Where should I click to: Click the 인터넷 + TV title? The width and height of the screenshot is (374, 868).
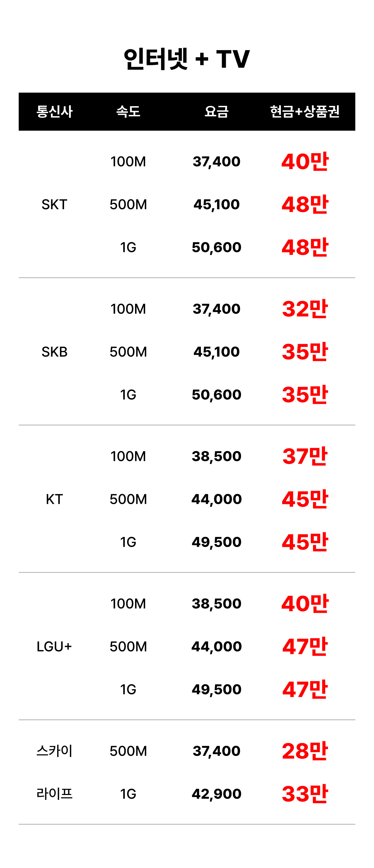tap(187, 59)
